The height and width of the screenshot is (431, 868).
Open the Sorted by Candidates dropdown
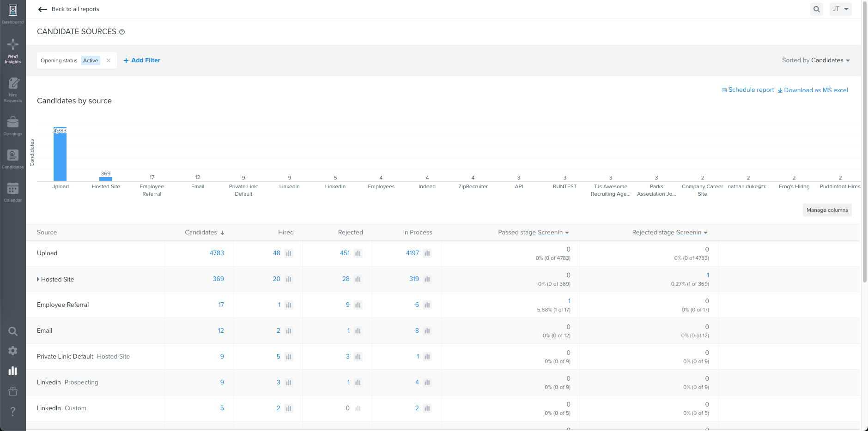click(815, 60)
